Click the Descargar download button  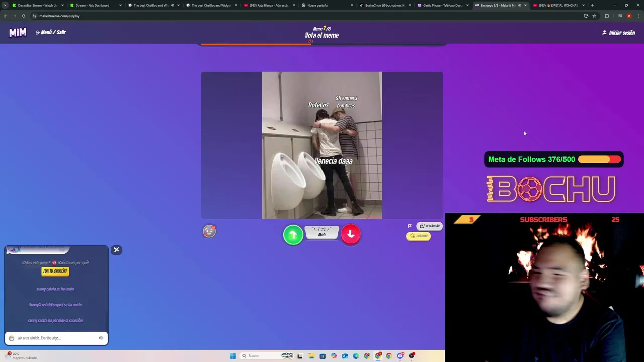(430, 226)
